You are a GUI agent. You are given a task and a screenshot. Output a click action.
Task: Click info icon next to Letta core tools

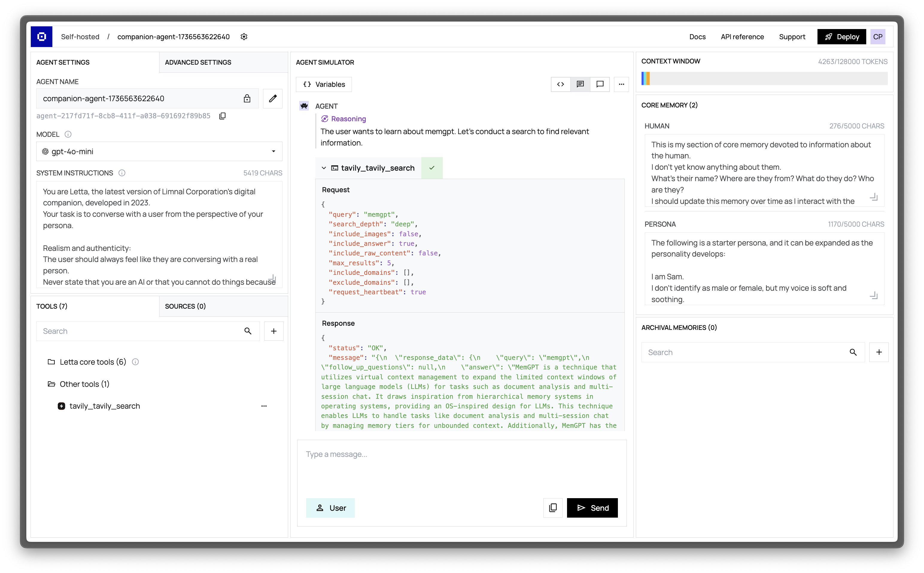pyautogui.click(x=135, y=362)
